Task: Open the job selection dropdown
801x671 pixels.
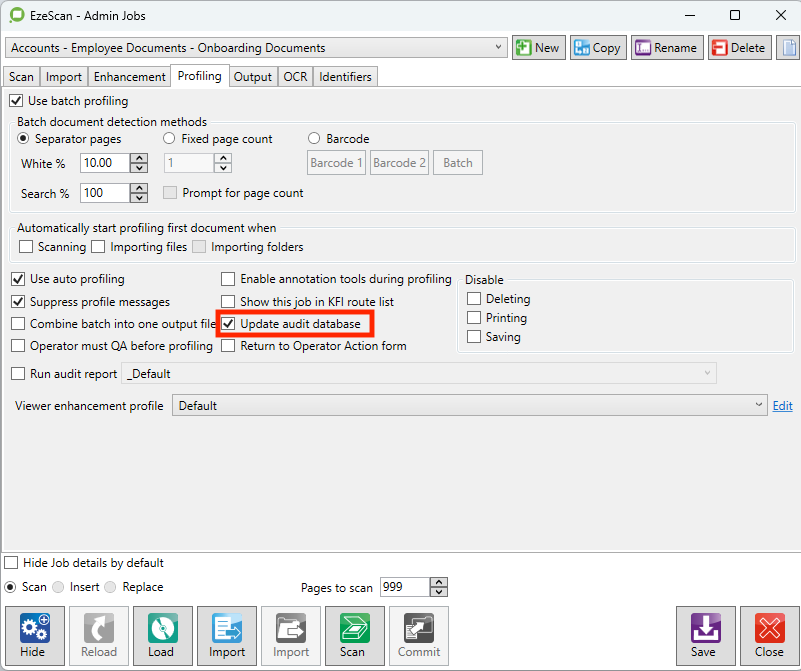Action: pos(500,48)
